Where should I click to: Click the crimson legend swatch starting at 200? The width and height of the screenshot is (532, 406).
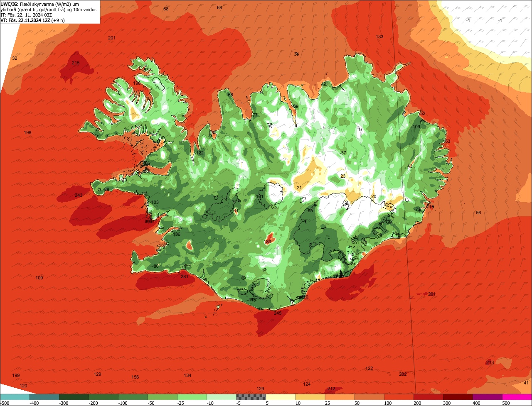click(x=429, y=397)
